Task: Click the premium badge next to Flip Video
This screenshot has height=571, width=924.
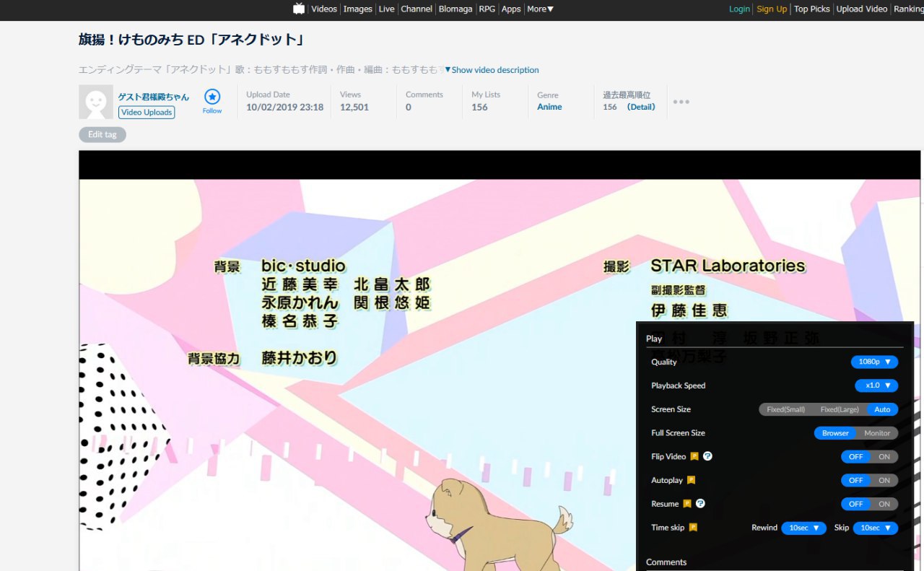Action: point(694,456)
